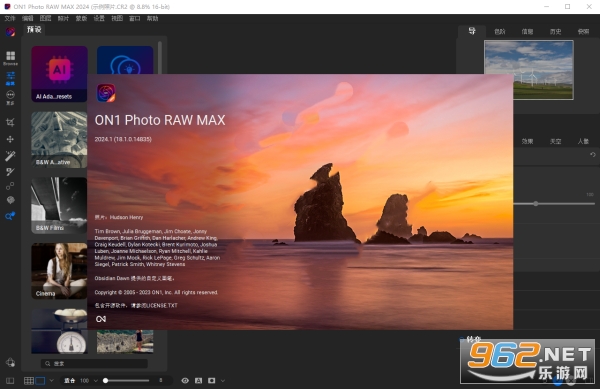
Task: Open the File (文件) menu
Action: pyautogui.click(x=10, y=18)
